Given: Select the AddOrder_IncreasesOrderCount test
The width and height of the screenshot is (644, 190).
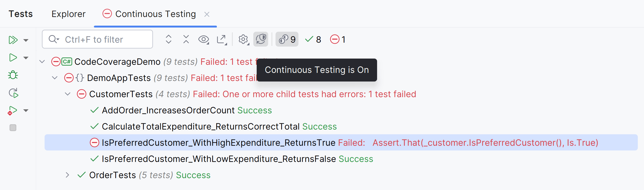Looking at the screenshot, I should [168, 110].
